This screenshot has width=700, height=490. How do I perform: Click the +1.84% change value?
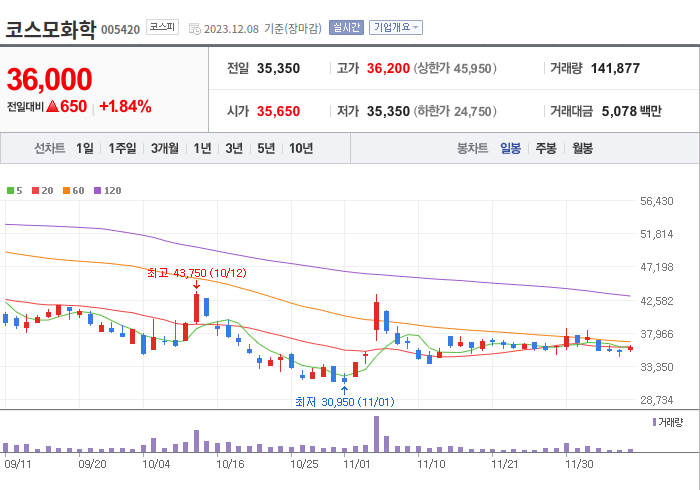(125, 107)
